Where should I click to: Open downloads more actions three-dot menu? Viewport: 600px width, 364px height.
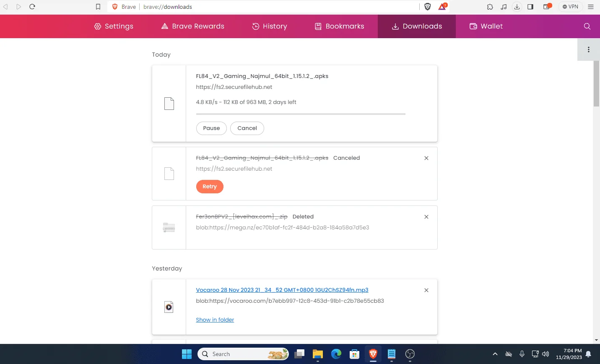589,49
